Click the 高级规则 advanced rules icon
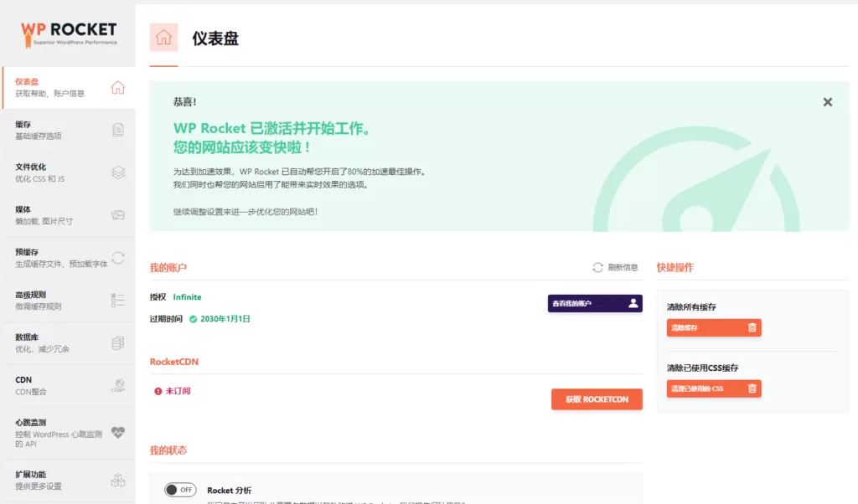Viewport: 858px width, 504px height. coord(117,301)
